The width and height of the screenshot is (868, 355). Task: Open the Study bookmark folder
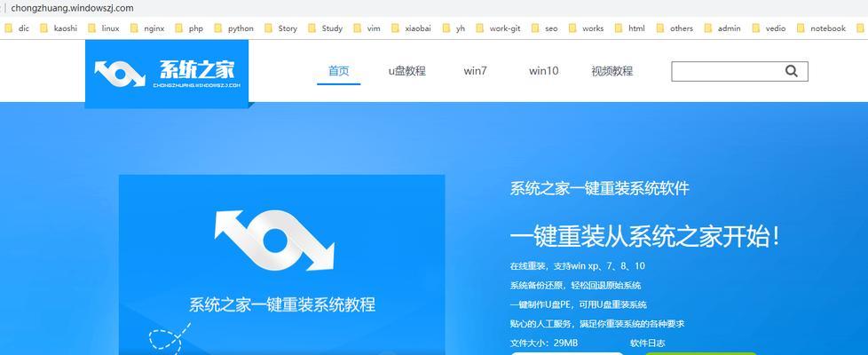325,28
